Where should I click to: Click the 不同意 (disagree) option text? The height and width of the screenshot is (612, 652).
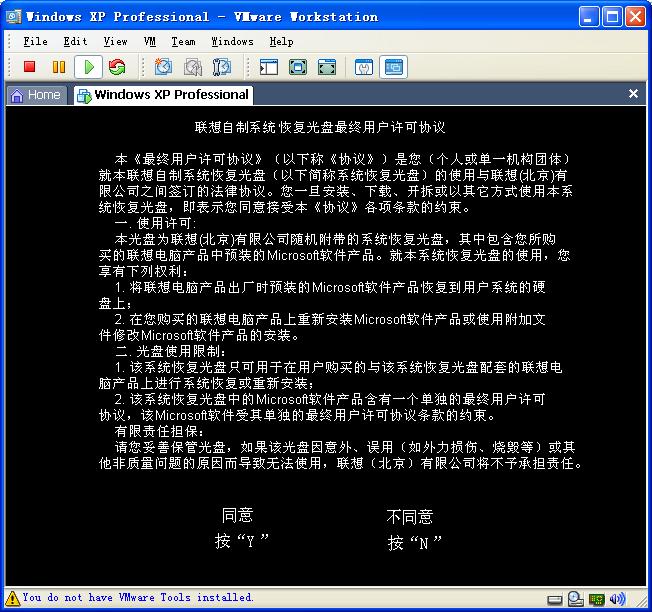(410, 517)
